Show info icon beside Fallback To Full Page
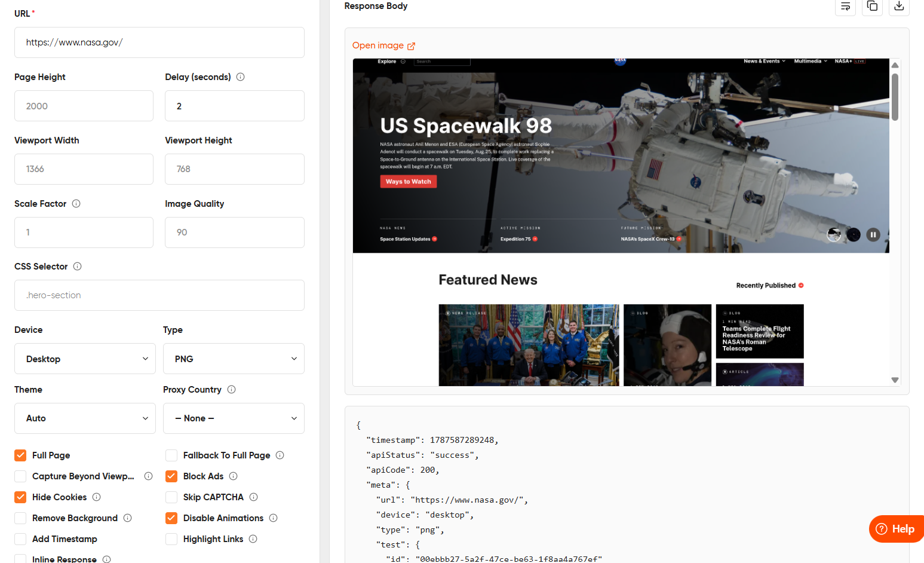 [x=280, y=455]
